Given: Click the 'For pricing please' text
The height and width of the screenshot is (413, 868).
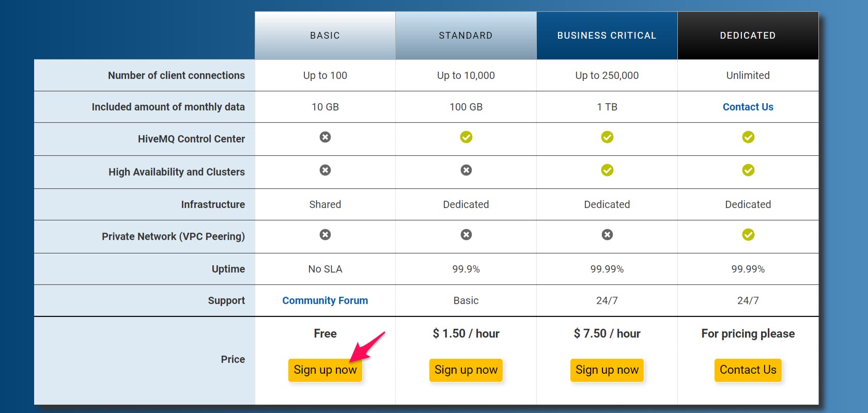Looking at the screenshot, I should 748,333.
